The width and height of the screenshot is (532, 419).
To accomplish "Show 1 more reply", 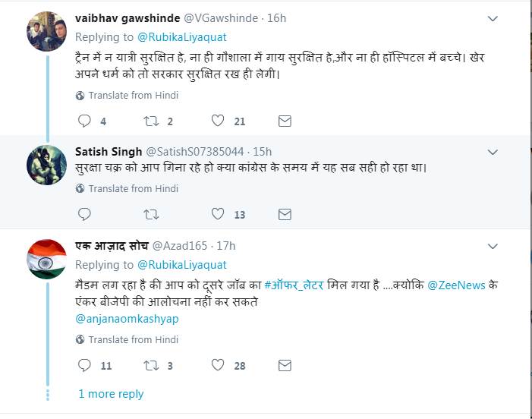I will [x=111, y=394].
